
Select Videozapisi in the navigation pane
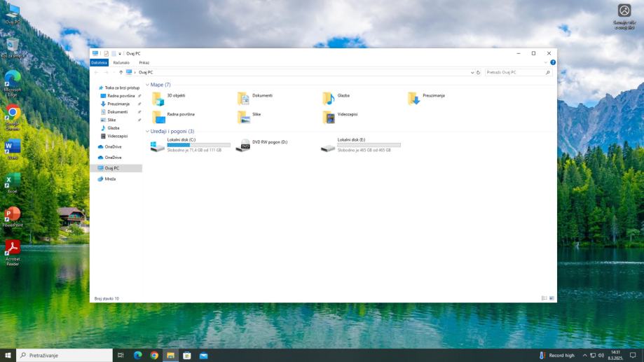pos(118,136)
